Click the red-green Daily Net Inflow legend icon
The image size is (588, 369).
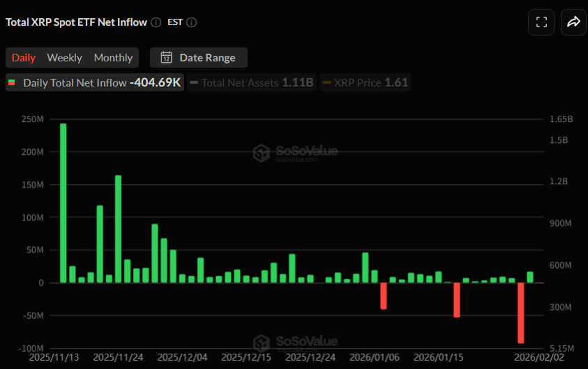pos(12,83)
